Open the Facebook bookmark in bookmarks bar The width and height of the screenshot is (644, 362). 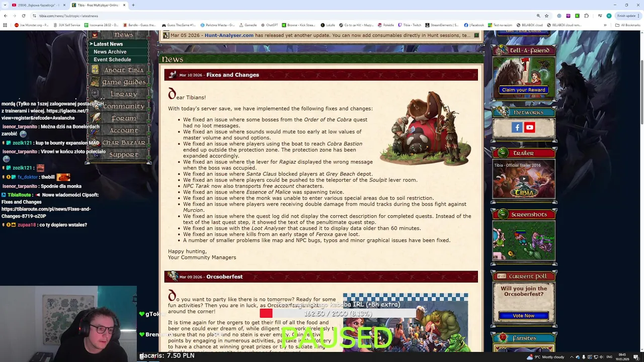(x=474, y=25)
